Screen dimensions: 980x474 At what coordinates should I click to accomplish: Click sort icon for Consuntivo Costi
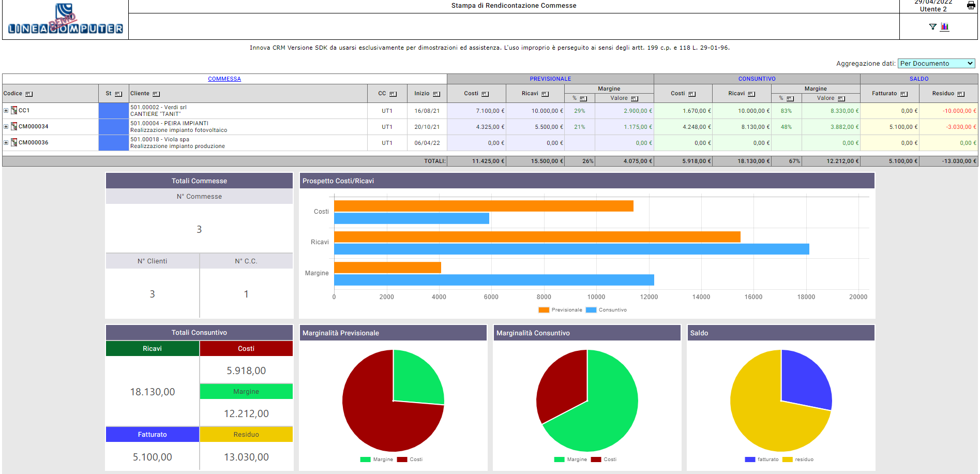point(692,94)
